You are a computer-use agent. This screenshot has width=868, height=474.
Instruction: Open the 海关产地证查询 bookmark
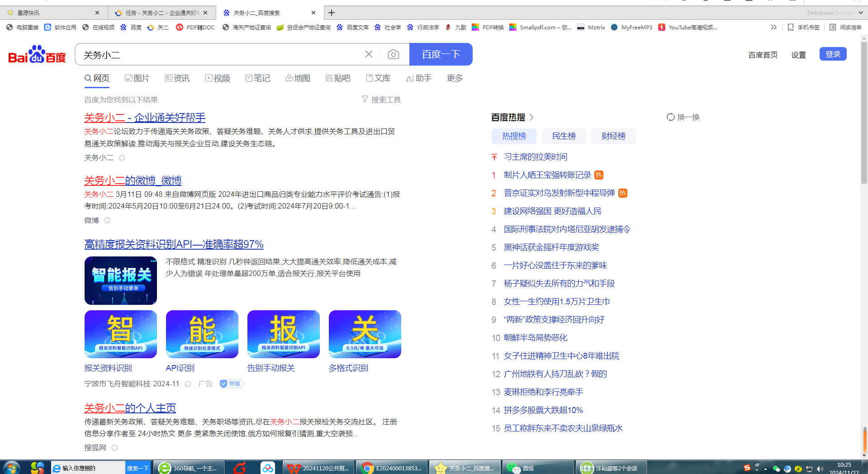[x=247, y=27]
